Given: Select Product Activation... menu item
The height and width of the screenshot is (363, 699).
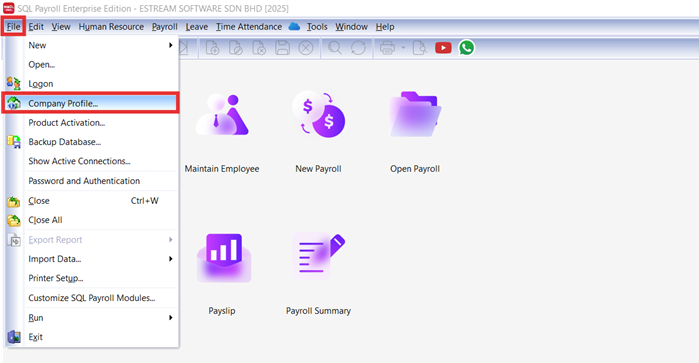Looking at the screenshot, I should pos(91,122).
